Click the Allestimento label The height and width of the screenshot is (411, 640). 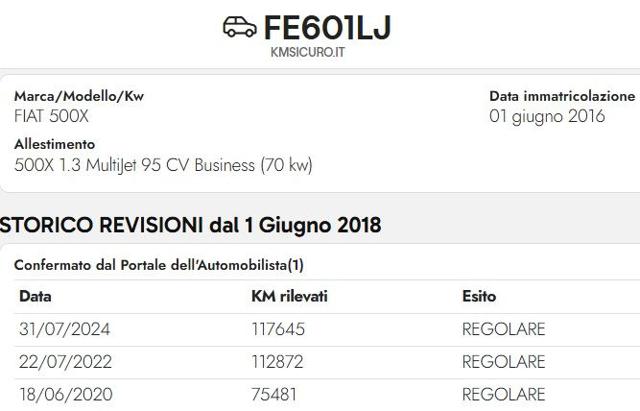[54, 144]
